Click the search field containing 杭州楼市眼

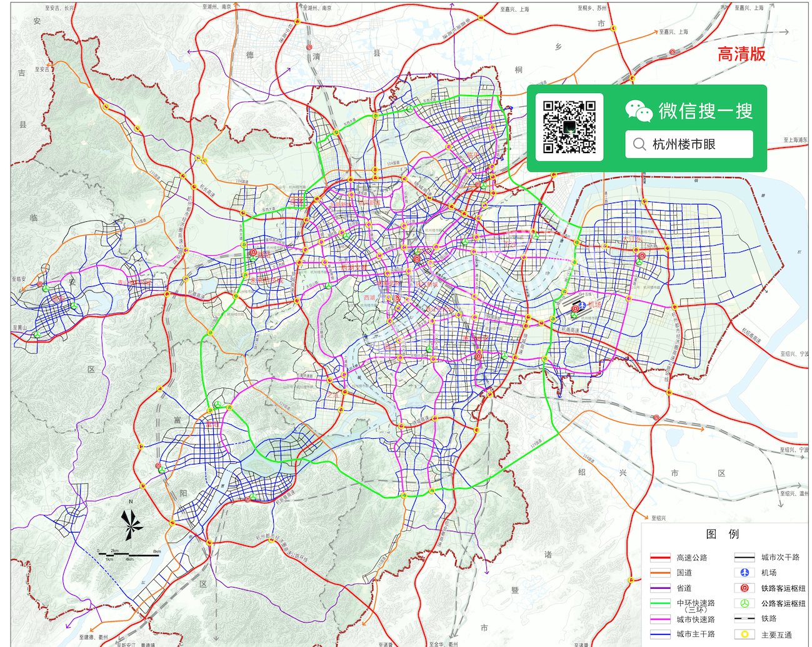point(689,144)
